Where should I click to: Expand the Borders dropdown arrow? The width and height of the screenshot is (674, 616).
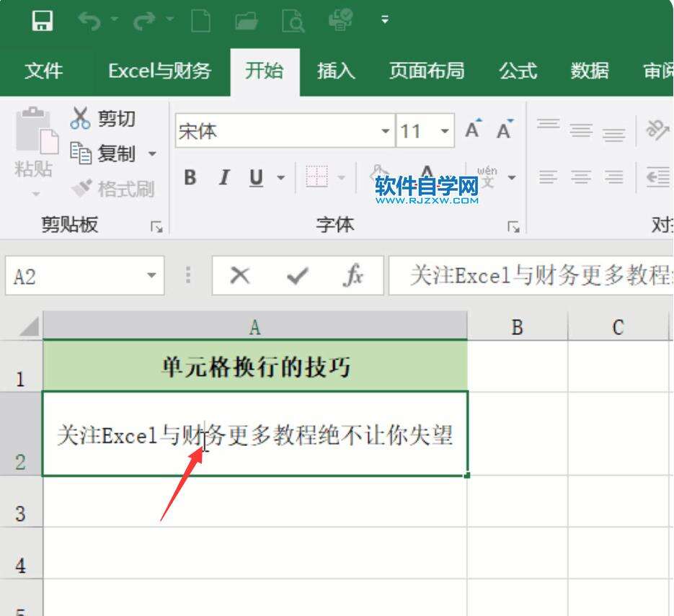pyautogui.click(x=342, y=177)
